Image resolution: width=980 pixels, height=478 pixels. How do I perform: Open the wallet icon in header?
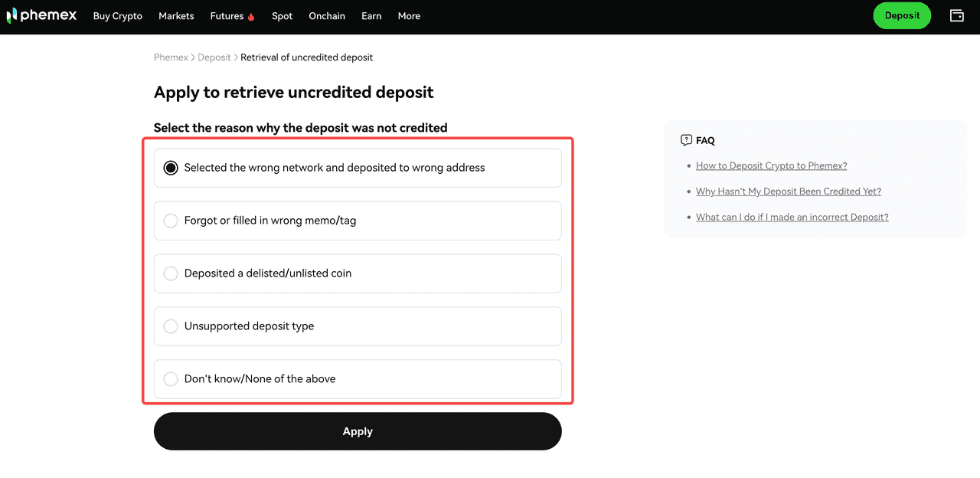click(x=956, y=16)
